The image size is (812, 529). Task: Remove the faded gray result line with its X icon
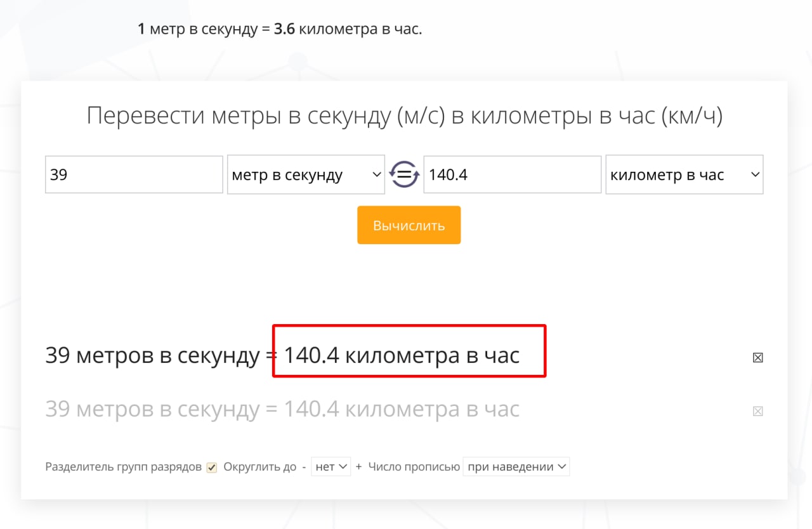click(x=757, y=411)
